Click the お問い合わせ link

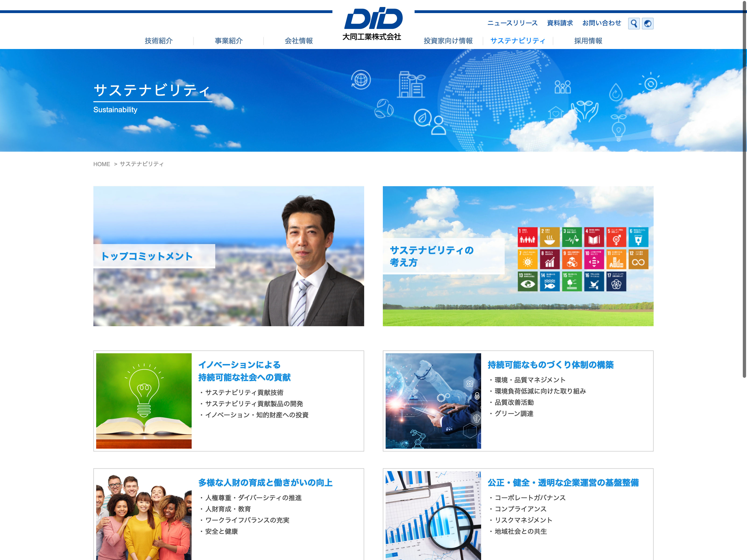tap(601, 23)
